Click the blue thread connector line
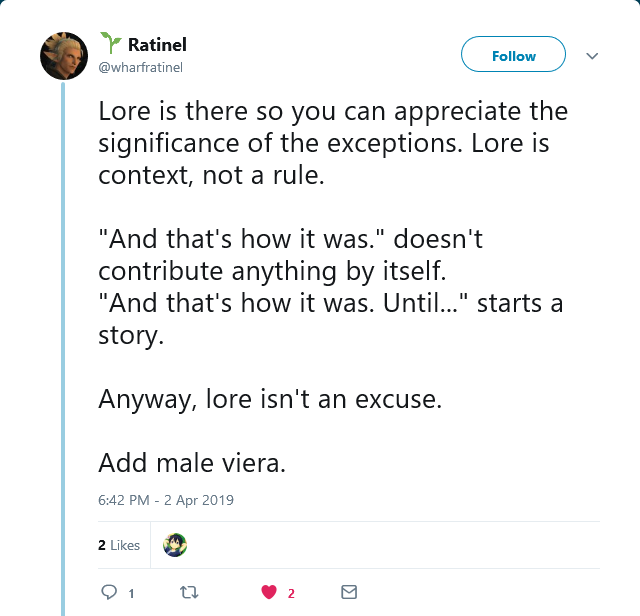This screenshot has height=616, width=640. 63,349
